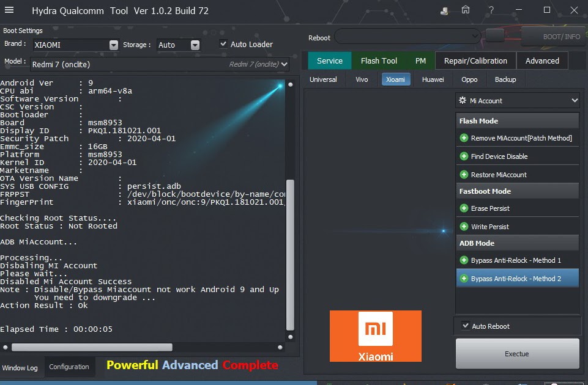
Task: Open the Repair/Calibration tab
Action: (x=475, y=61)
